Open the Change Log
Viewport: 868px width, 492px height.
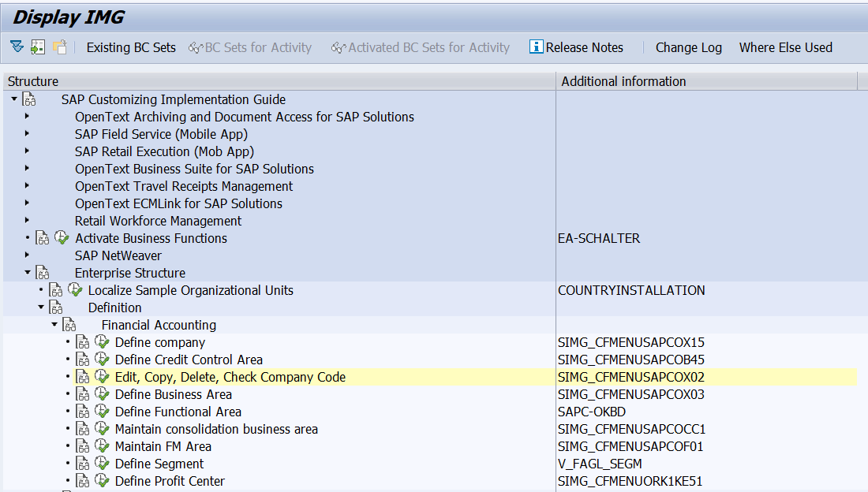689,47
